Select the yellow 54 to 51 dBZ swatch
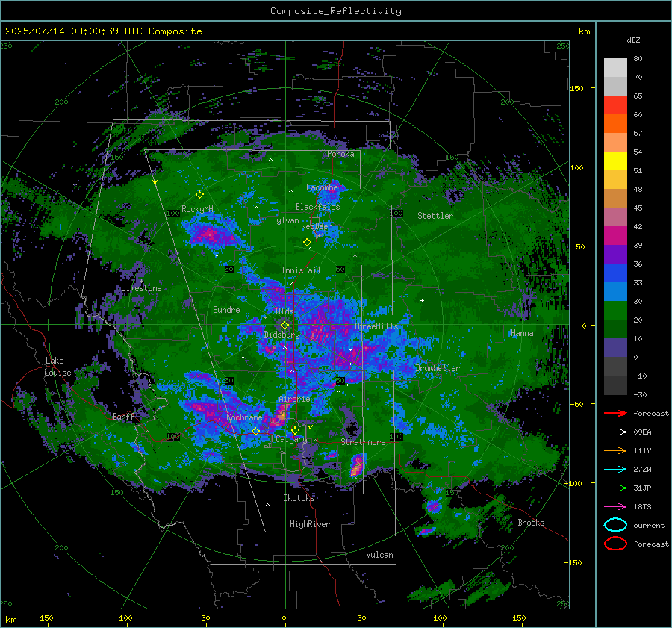672x628 pixels. 615,161
